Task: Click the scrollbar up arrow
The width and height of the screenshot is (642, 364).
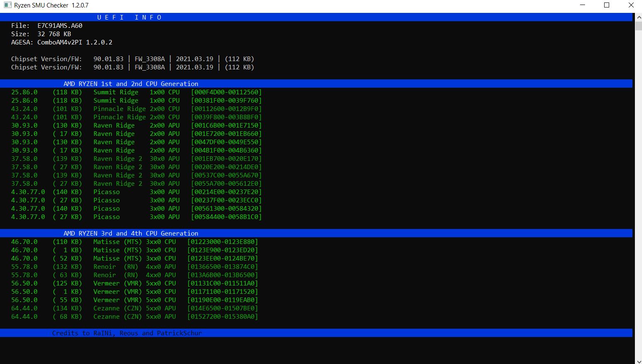Action: click(638, 17)
